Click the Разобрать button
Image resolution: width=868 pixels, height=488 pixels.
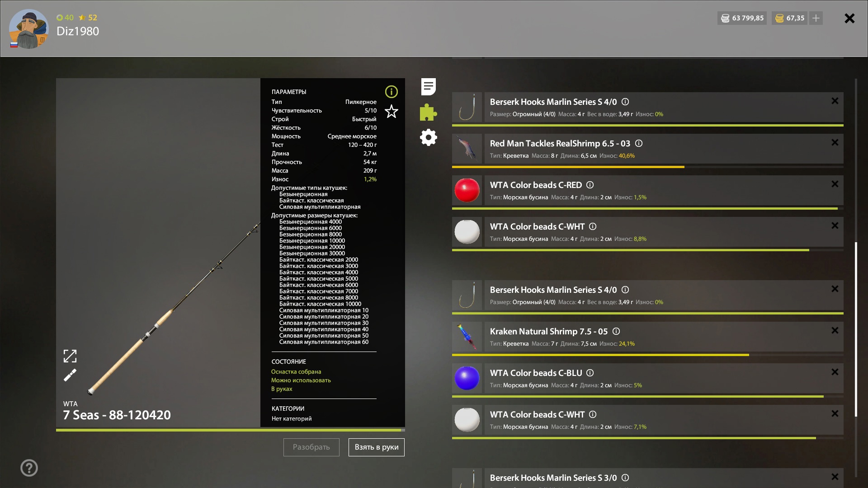click(311, 447)
